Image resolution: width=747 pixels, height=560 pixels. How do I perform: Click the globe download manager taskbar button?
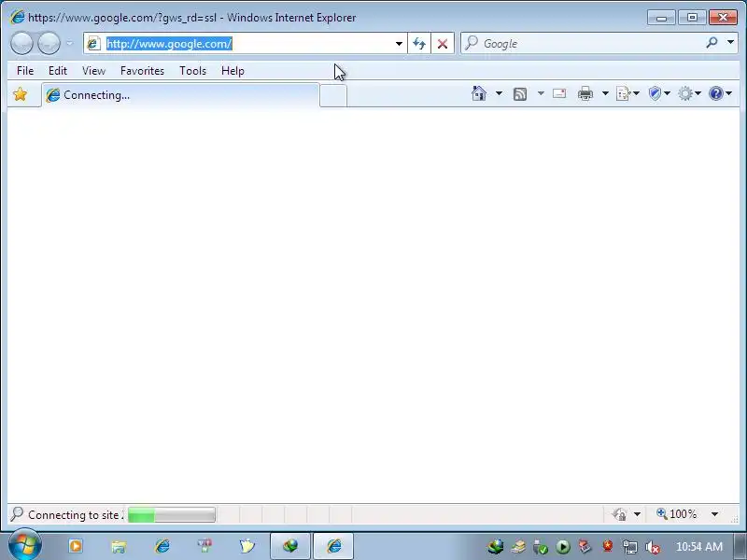pyautogui.click(x=290, y=546)
